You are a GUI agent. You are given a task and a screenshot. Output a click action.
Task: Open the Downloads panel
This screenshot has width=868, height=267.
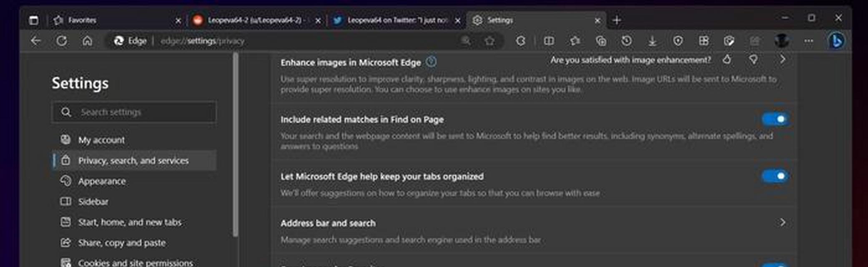tap(652, 41)
